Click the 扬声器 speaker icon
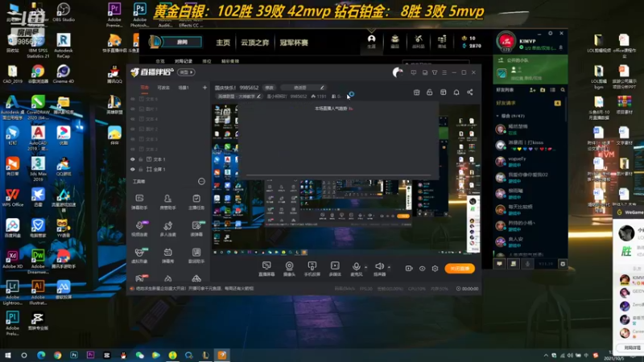The width and height of the screenshot is (644, 362). [379, 267]
